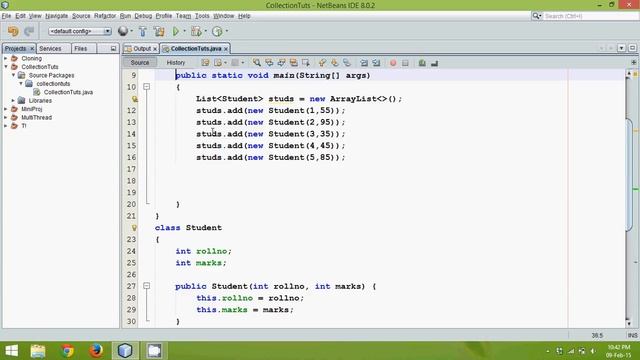
Task: Open the Debug Project dropdown arrow
Action: (205, 31)
